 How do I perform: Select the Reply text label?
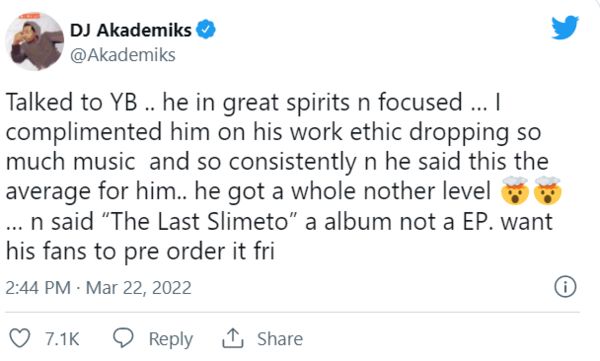click(171, 339)
